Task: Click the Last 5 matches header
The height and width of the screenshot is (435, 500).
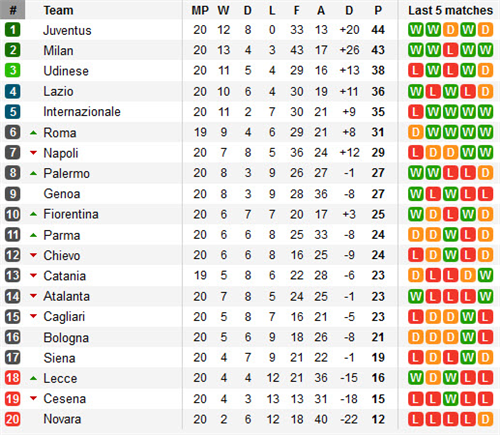Action: click(x=450, y=10)
